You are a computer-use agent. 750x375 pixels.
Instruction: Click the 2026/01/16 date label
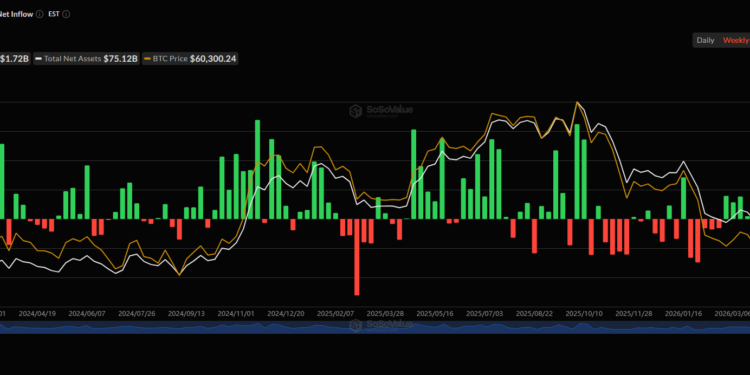point(684,314)
